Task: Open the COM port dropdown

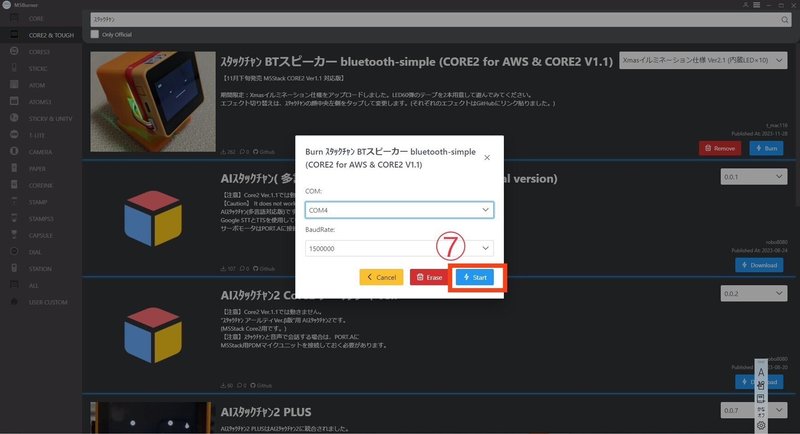Action: (399, 210)
